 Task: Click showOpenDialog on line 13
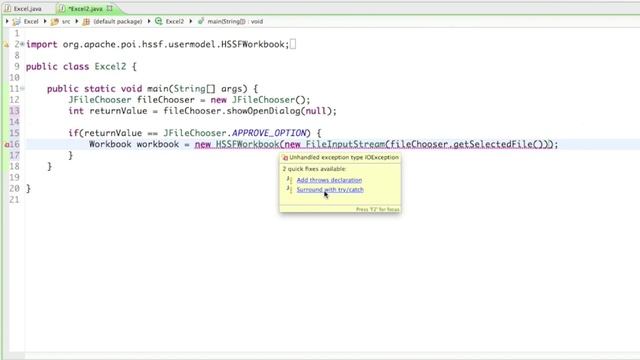coord(263,111)
